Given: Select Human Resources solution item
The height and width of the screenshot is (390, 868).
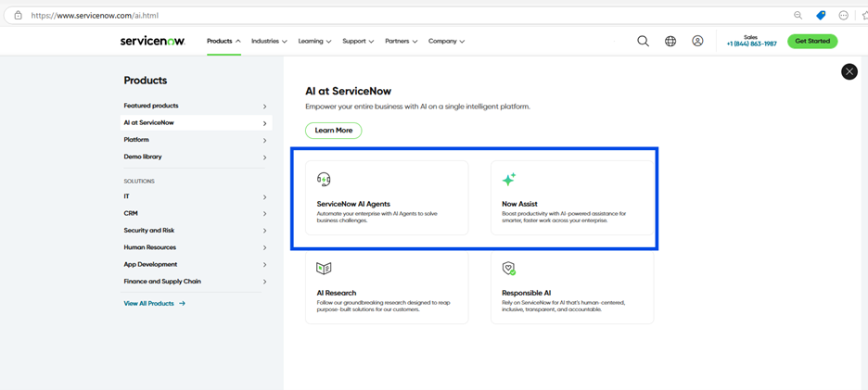Looking at the screenshot, I should click(150, 247).
